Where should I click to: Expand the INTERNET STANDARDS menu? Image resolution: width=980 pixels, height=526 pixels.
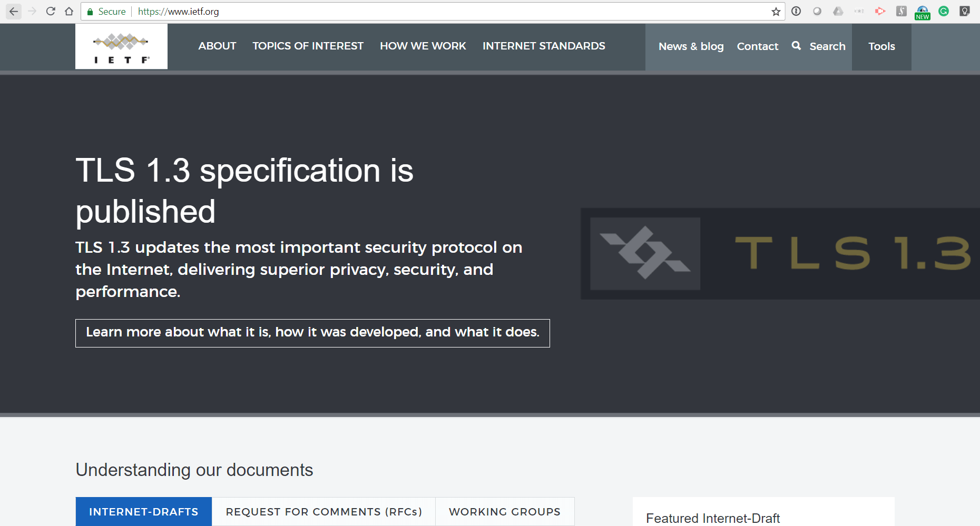(x=544, y=46)
